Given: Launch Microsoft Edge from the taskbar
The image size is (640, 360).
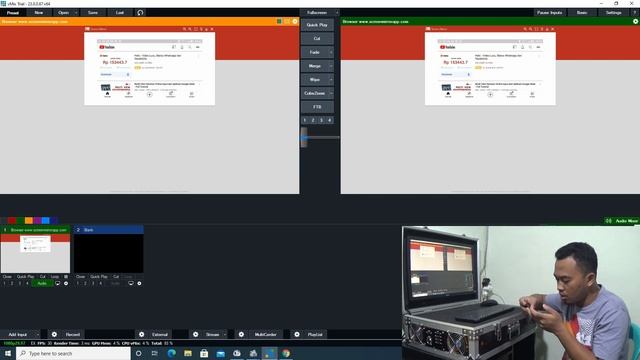Looking at the screenshot, I should coord(171,353).
